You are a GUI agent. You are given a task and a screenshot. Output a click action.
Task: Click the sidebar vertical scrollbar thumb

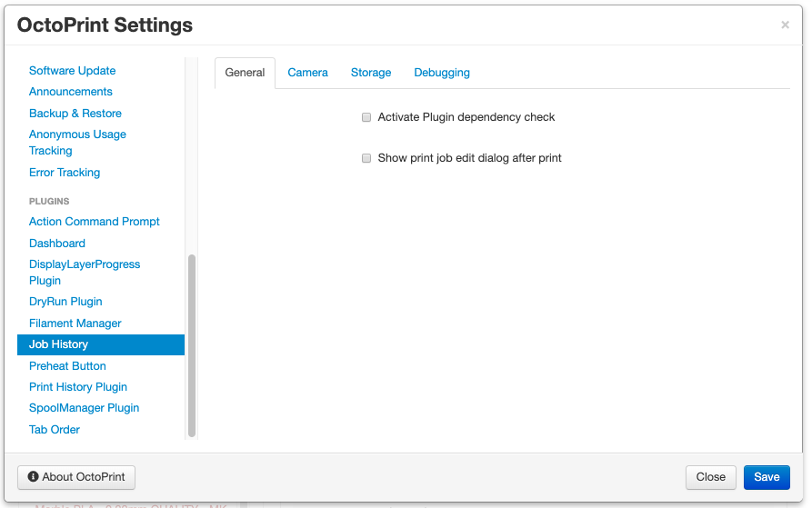(192, 345)
